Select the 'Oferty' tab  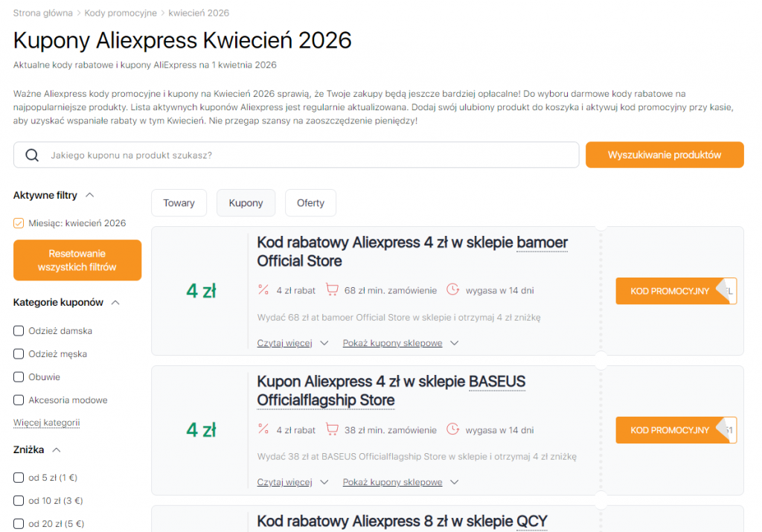310,202
